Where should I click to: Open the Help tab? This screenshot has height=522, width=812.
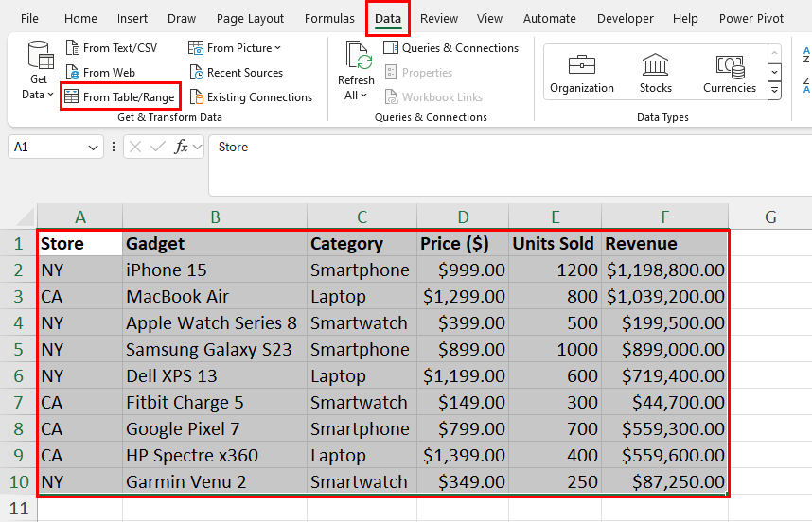pyautogui.click(x=685, y=19)
